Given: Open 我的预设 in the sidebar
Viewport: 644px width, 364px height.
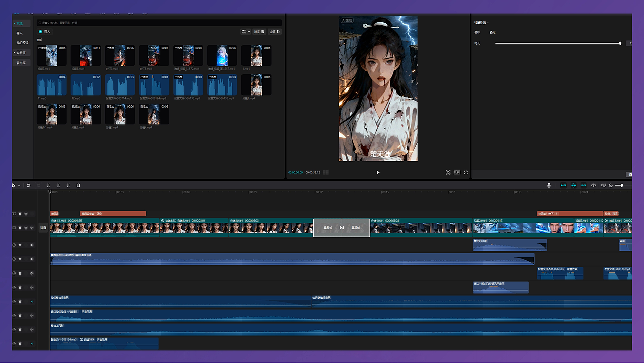Looking at the screenshot, I should click(x=22, y=43).
